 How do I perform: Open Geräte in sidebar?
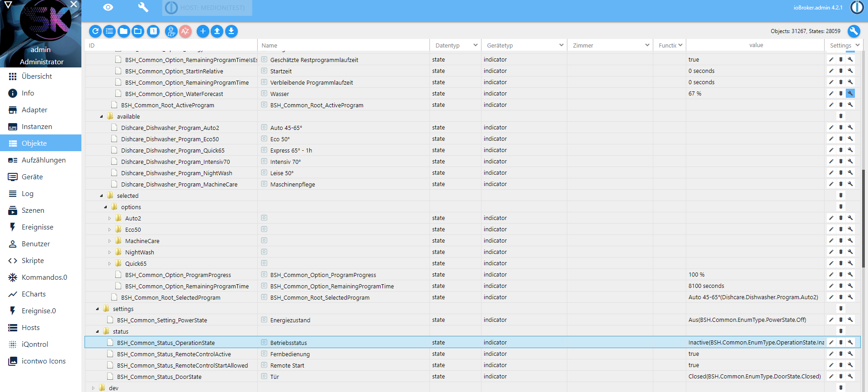(41, 177)
